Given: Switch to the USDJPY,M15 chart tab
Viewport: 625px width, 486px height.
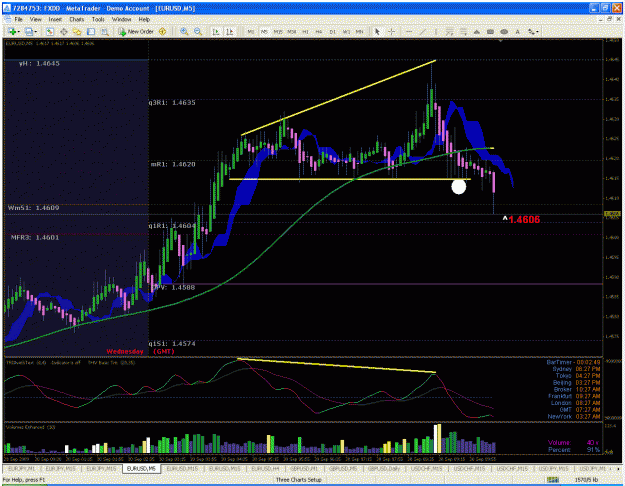Looking at the screenshot, I should point(552,468).
